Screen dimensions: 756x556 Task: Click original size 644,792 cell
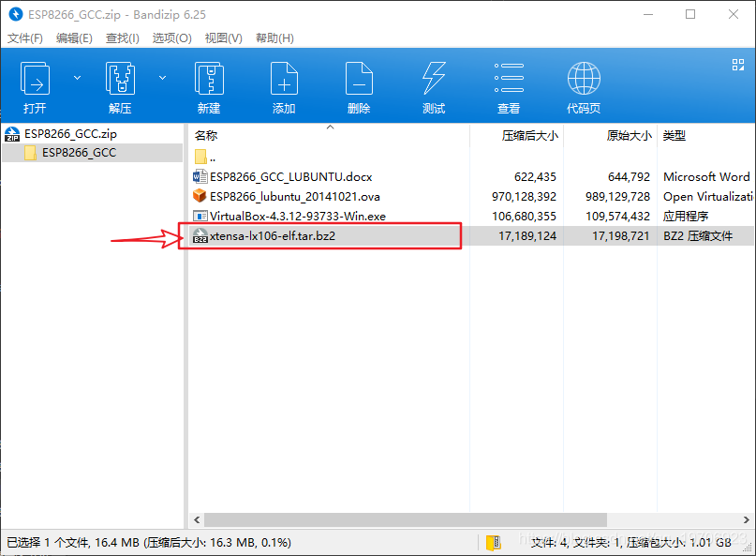[630, 177]
